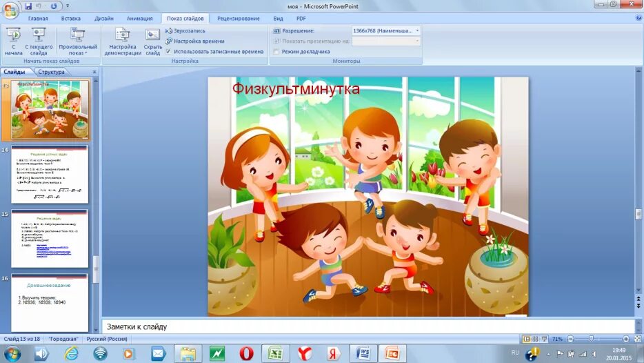Click Next Slide double arrow button
Screen dimensions: 644x363
638,306
